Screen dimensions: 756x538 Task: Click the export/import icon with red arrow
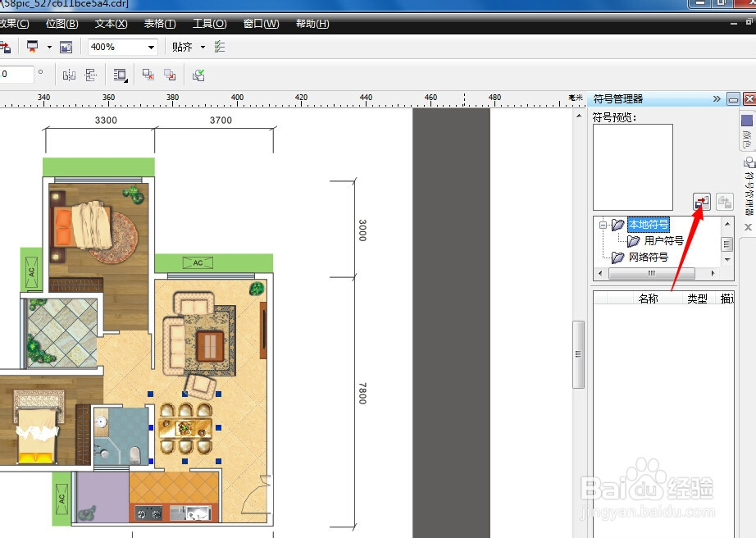coord(5,48)
